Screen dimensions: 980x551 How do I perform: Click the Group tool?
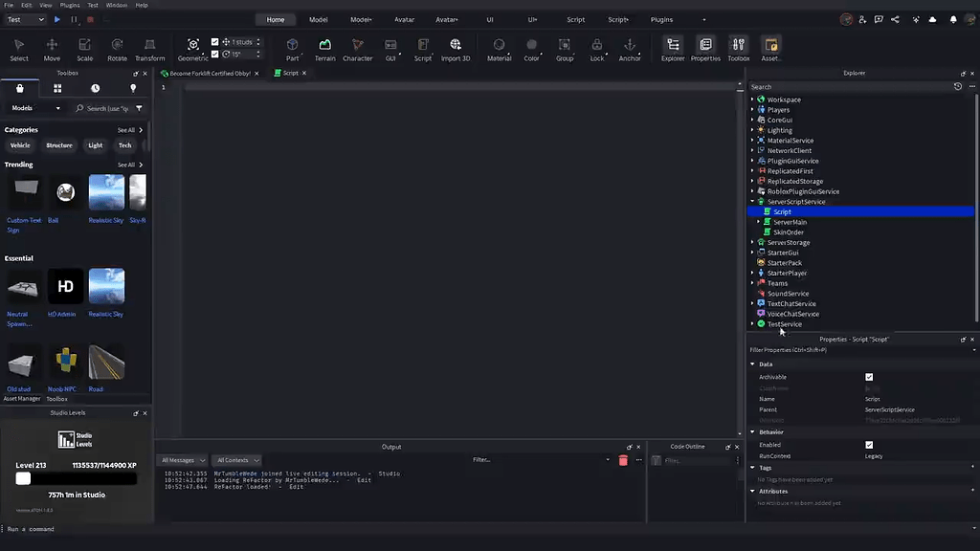[565, 50]
